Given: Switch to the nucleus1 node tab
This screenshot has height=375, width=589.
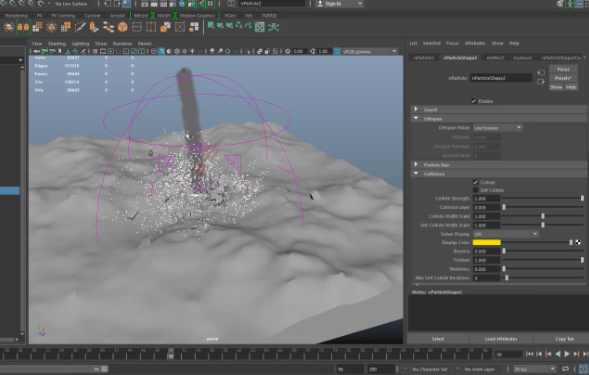Looking at the screenshot, I should (523, 57).
